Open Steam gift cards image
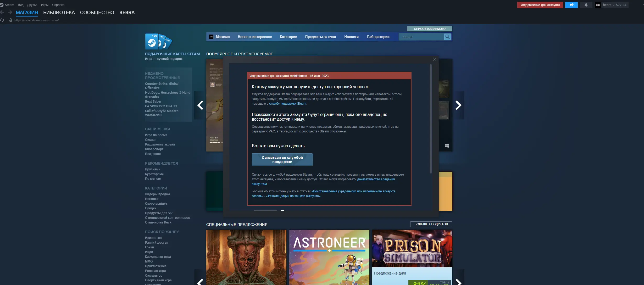The image size is (644, 285). tap(159, 41)
